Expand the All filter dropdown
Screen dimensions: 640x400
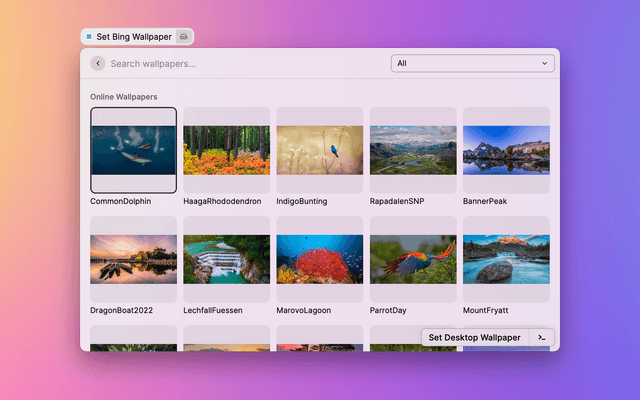[473, 63]
